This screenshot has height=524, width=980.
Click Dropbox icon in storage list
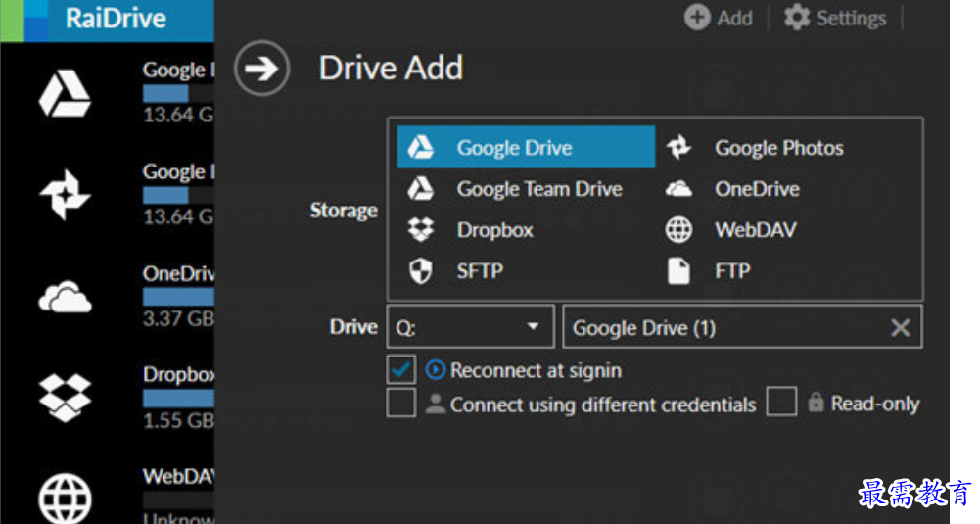pyautogui.click(x=421, y=230)
